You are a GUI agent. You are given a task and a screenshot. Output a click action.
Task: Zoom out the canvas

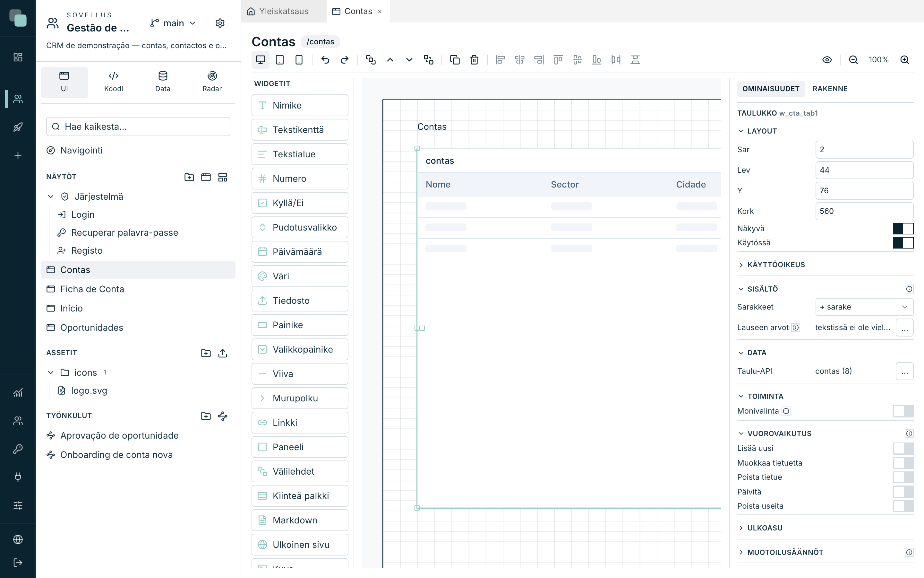click(853, 60)
